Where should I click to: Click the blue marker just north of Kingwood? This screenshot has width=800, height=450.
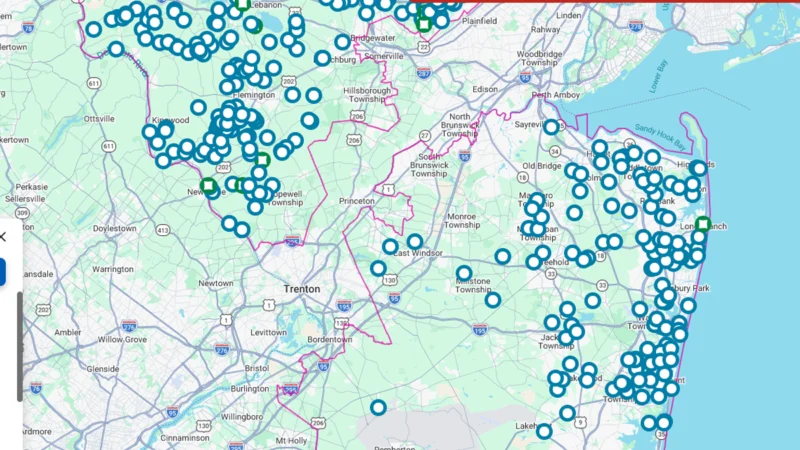click(x=198, y=107)
